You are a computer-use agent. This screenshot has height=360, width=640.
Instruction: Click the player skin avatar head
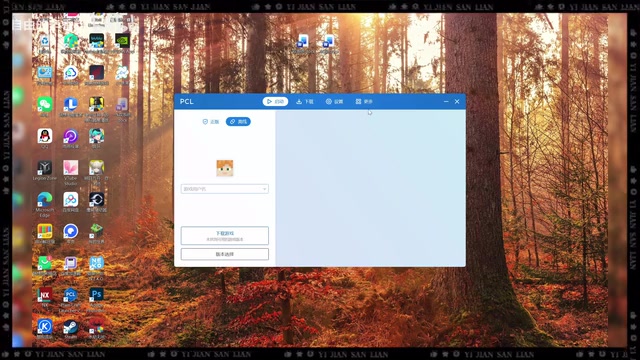224,168
